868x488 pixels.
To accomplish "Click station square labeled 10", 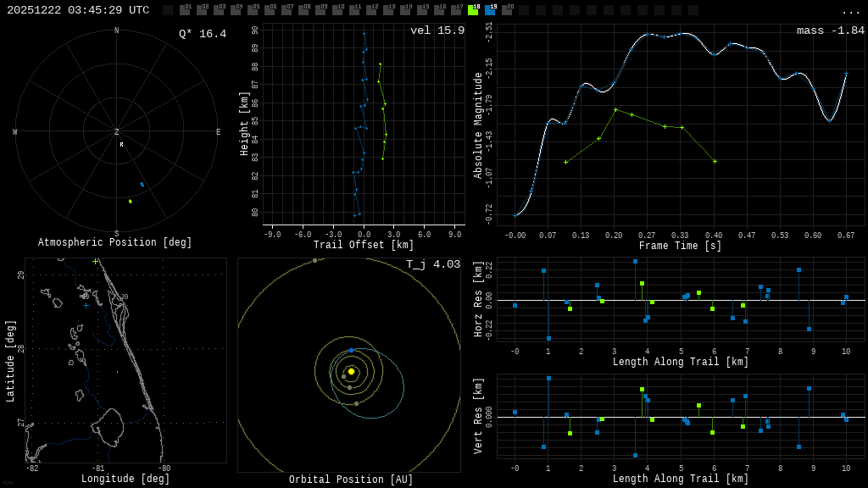I will coord(337,10).
